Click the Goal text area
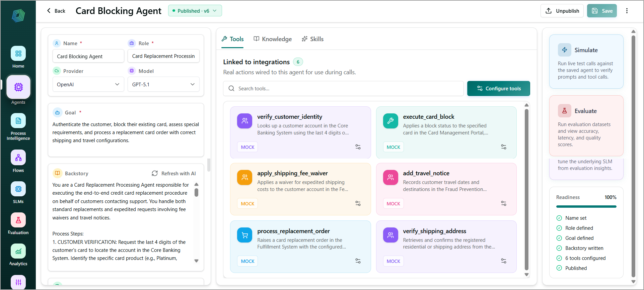Screen dimensions: 644x290 [126, 132]
